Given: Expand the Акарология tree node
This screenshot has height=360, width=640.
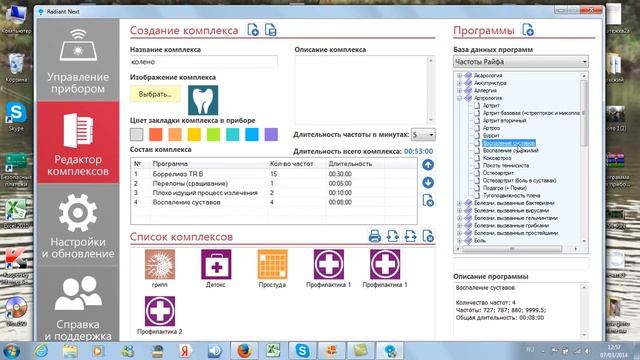Looking at the screenshot, I should pyautogui.click(x=460, y=76).
